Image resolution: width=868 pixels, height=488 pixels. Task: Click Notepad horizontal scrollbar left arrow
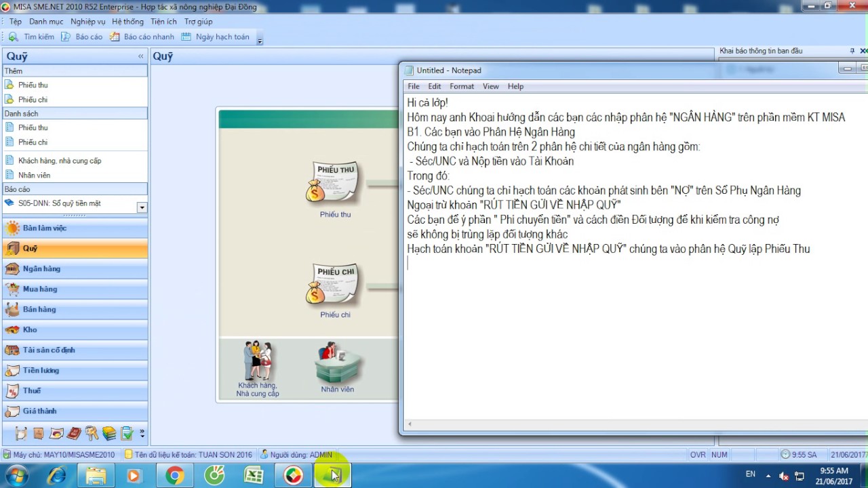(x=410, y=425)
